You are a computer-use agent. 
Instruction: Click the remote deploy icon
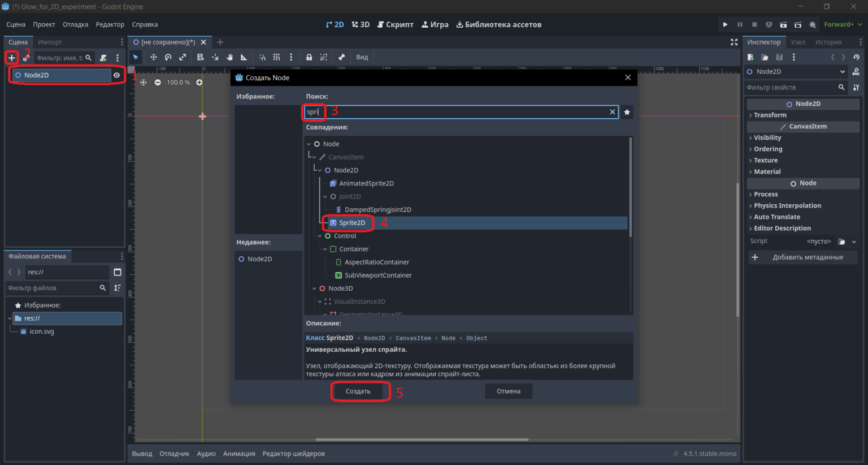[x=769, y=24]
